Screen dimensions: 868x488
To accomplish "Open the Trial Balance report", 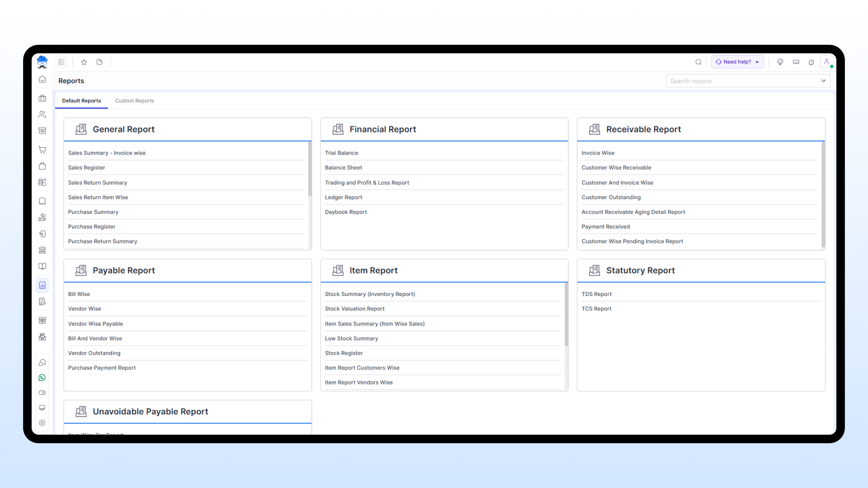I will [341, 153].
